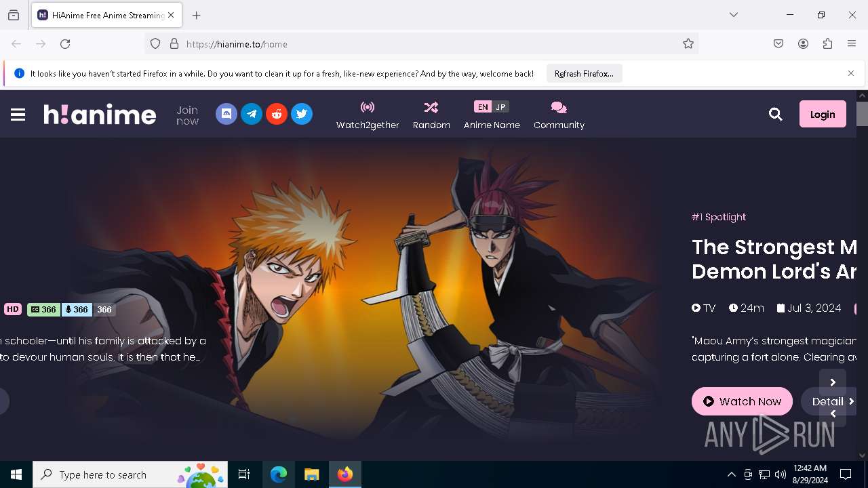Open the hamburger sidebar menu
This screenshot has height=488, width=868.
[x=18, y=115]
